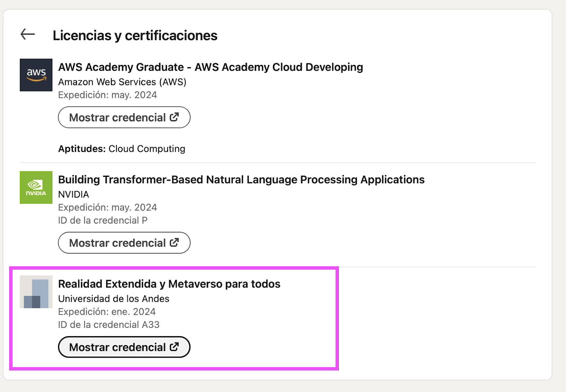
Task: Select the NVIDIA issuer name text
Action: 74,195
